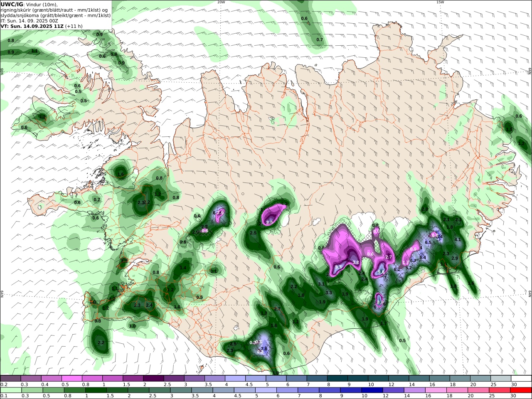Click the 2.9 rainfall value in the southeast
Viewport: 532px width, 399px height.
pos(454,258)
